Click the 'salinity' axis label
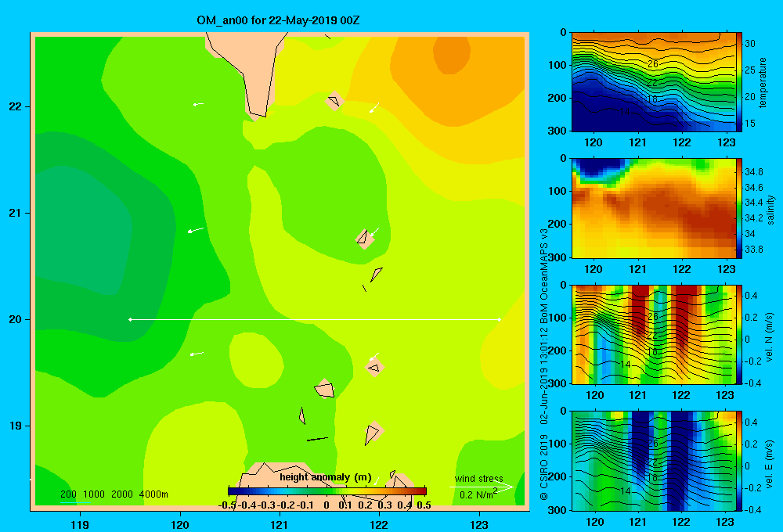This screenshot has height=532, width=783. (770, 210)
